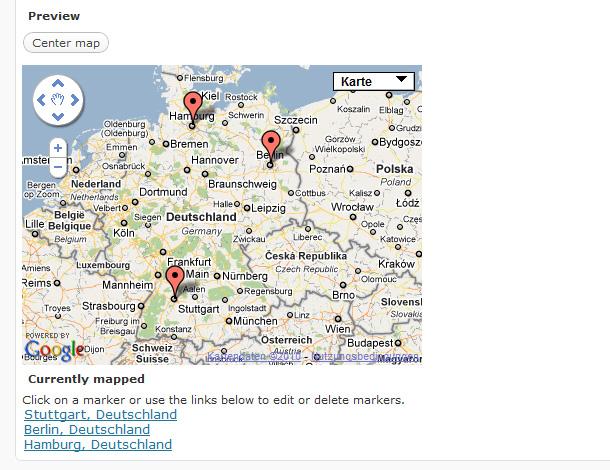This screenshot has width=610, height=470.
Task: Click the Mannheim city label
Action: [128, 285]
